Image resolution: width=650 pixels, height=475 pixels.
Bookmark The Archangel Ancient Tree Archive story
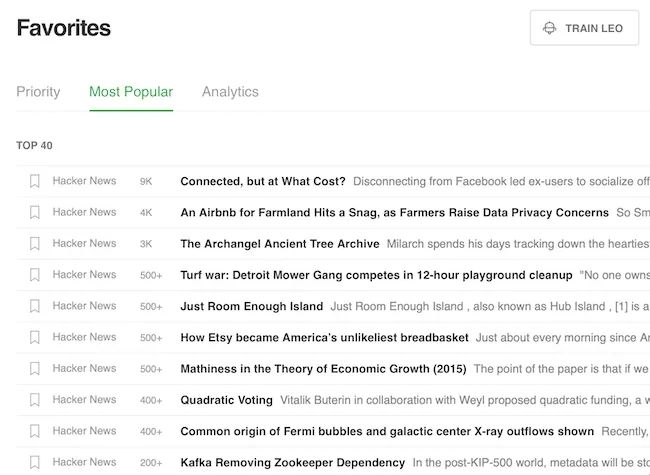[34, 243]
